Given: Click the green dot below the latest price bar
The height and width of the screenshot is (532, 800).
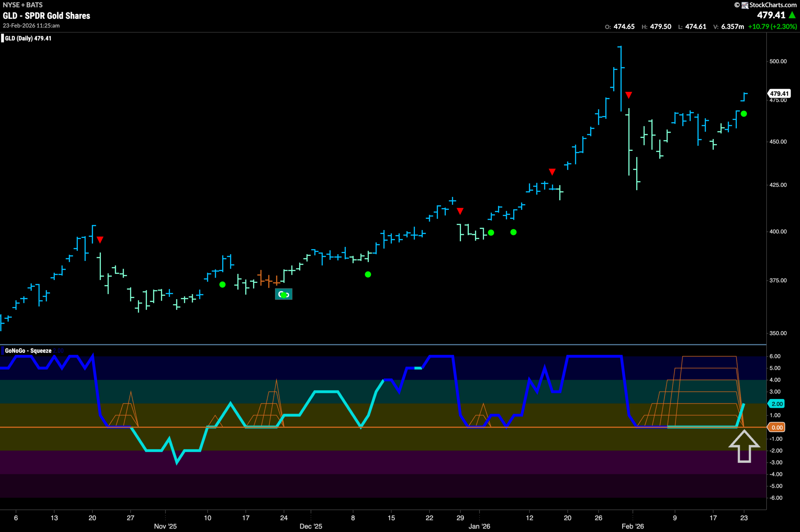Looking at the screenshot, I should click(x=744, y=114).
